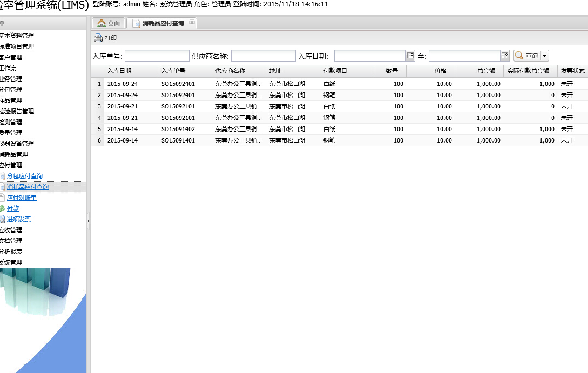Click the 应付对账单 document icon
The height and width of the screenshot is (373, 588).
(x=2, y=198)
